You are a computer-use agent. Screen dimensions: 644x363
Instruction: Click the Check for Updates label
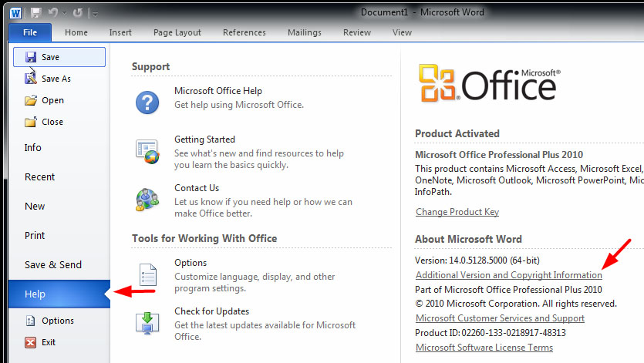tap(211, 311)
